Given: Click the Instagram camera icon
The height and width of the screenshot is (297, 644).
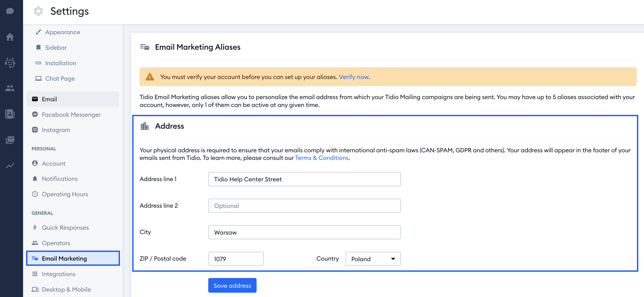Looking at the screenshot, I should 35,130.
